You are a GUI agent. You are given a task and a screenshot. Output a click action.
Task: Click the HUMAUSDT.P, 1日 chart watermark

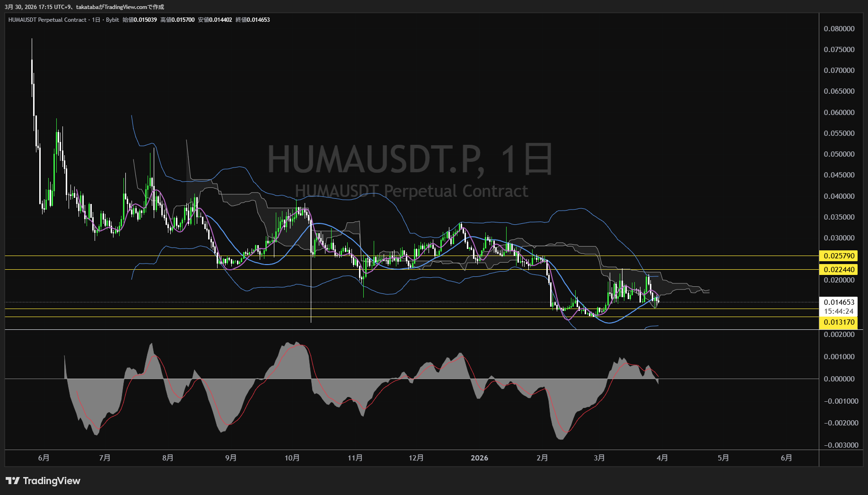(x=410, y=159)
